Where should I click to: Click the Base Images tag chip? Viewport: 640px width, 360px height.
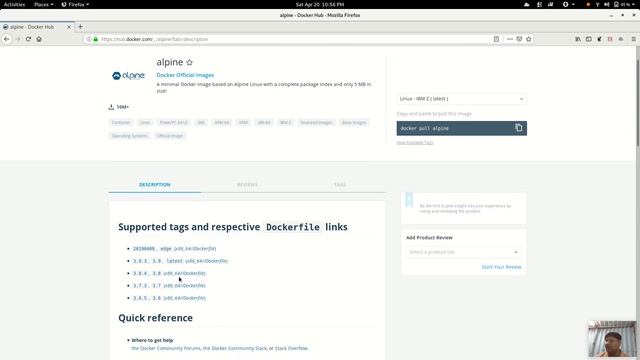coord(354,122)
